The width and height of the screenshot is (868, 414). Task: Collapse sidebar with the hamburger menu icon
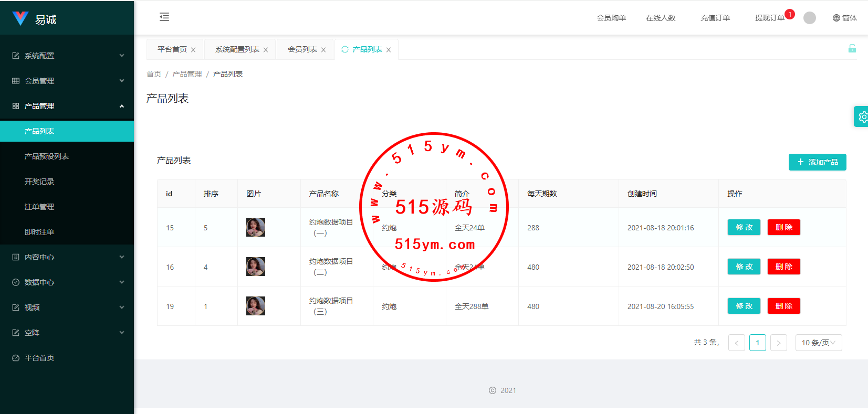164,17
